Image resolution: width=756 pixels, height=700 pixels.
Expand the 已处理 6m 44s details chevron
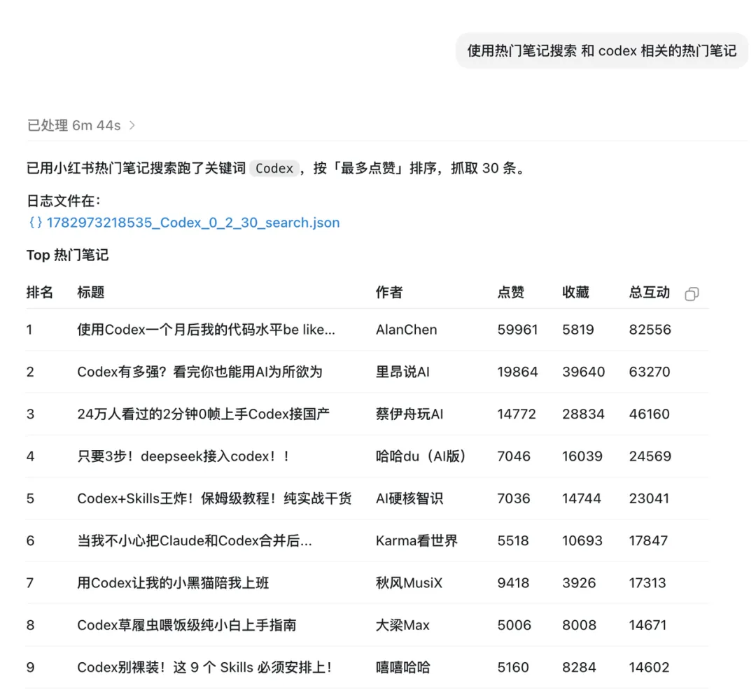132,125
